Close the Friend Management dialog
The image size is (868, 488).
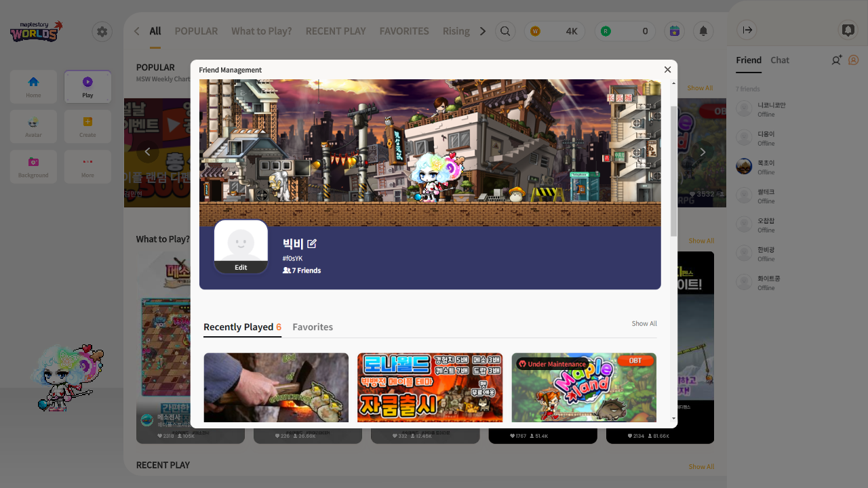667,70
